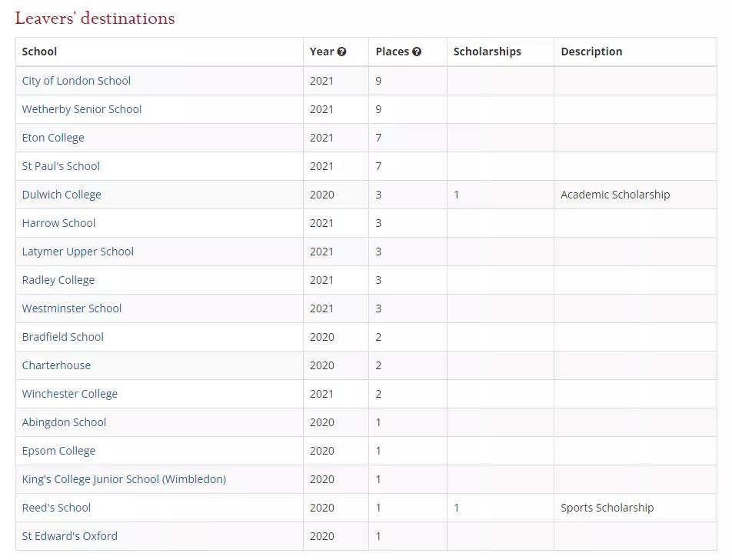The width and height of the screenshot is (732, 560).
Task: Open the Eton College link
Action: pyautogui.click(x=53, y=138)
